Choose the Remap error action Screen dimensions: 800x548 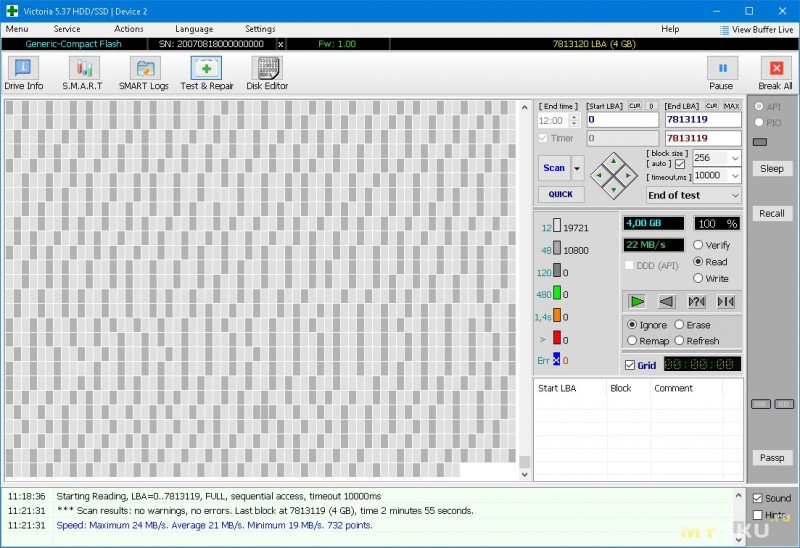coord(632,341)
